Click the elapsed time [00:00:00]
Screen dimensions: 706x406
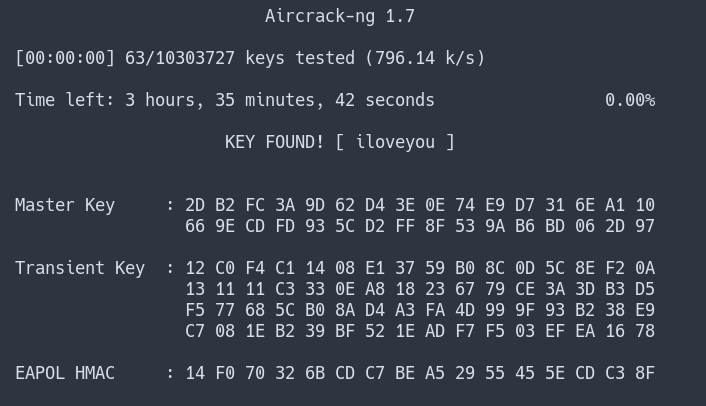click(65, 59)
